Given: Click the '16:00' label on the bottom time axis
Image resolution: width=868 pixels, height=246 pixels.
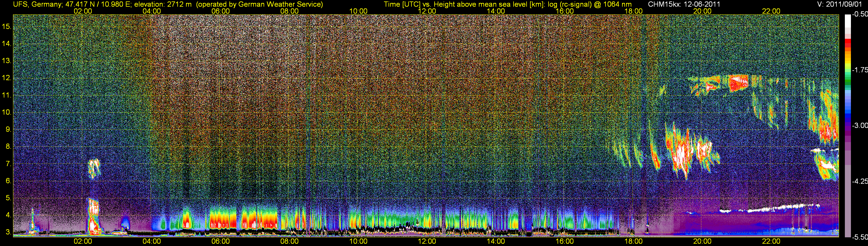Looking at the screenshot, I should click(565, 241).
